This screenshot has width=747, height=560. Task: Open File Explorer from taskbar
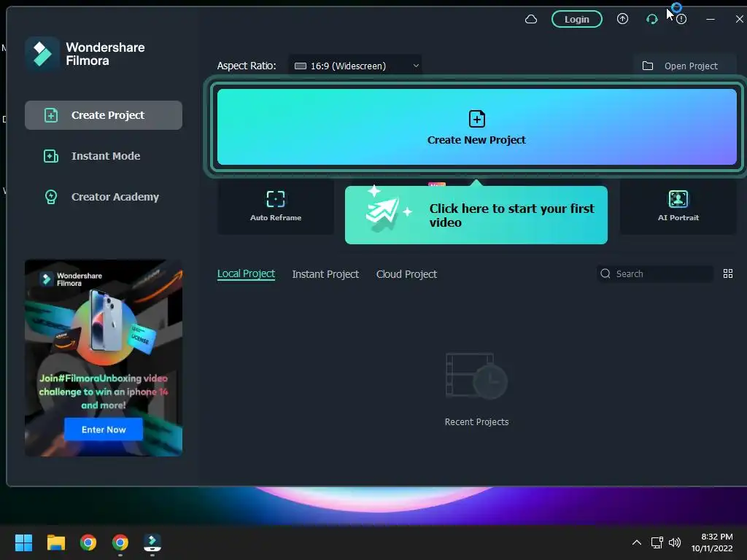click(x=55, y=542)
